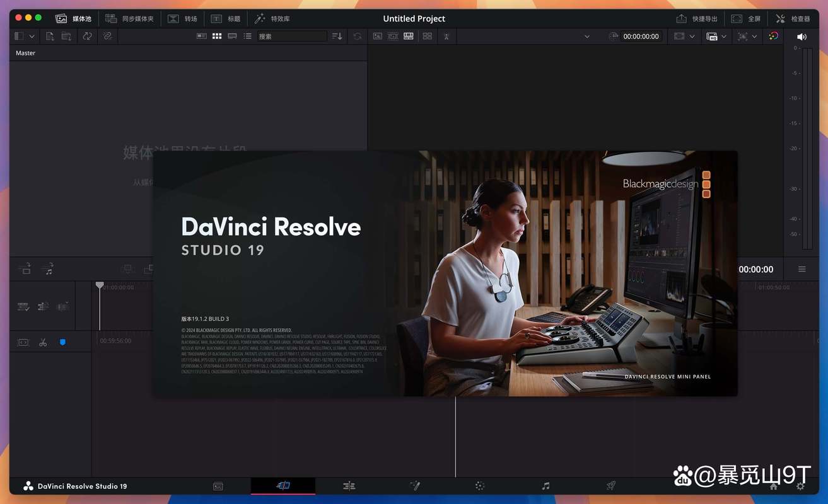Click the 快捷导出 quick export button
Viewport: 828px width, 504px height.
697,19
